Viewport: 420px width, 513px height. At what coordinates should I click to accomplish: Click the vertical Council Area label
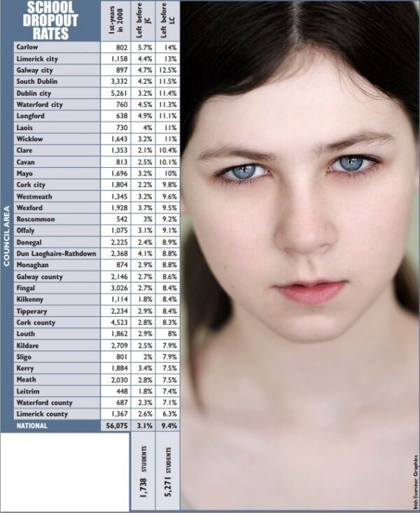pyautogui.click(x=6, y=236)
